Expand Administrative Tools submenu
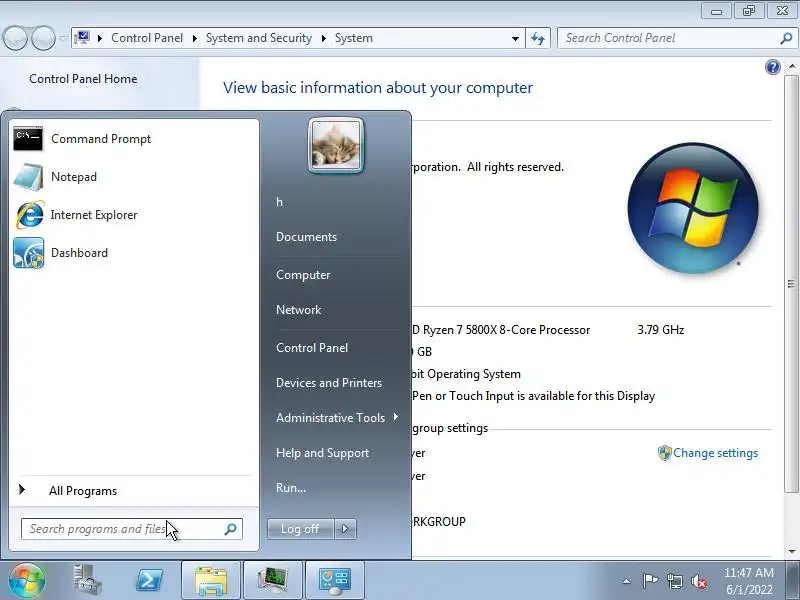The height and width of the screenshot is (600, 800). [x=337, y=417]
